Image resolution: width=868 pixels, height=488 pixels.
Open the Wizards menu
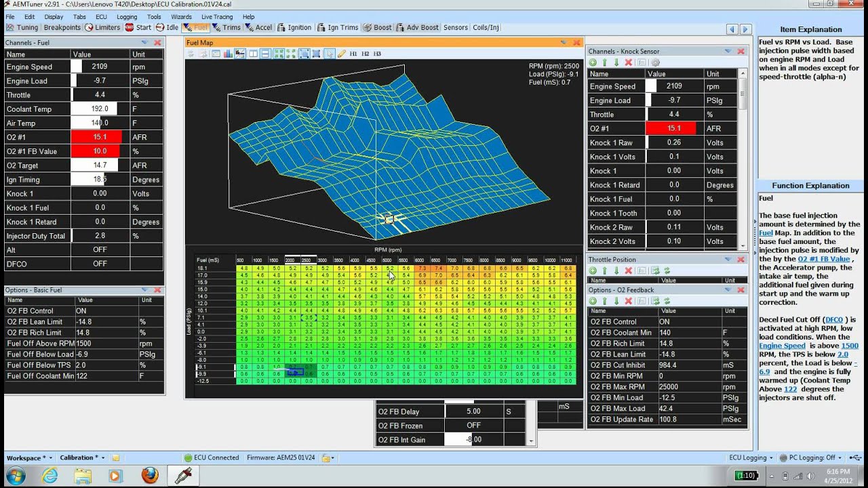click(x=181, y=17)
